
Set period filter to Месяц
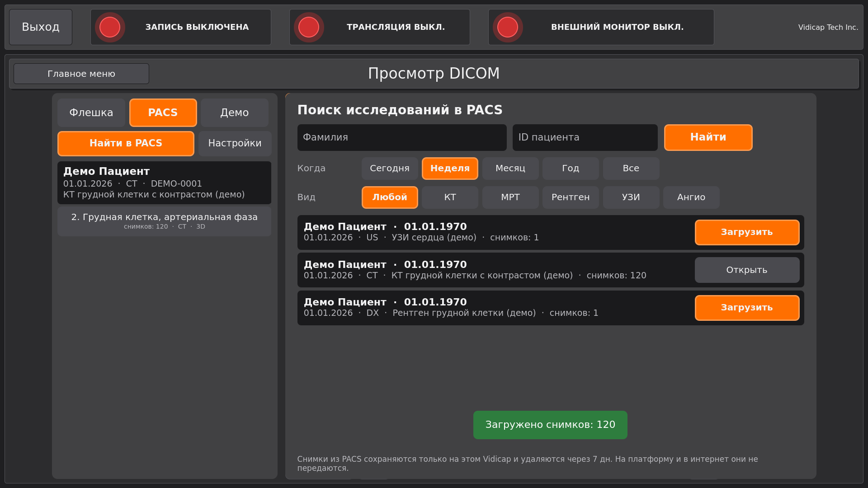pyautogui.click(x=510, y=169)
